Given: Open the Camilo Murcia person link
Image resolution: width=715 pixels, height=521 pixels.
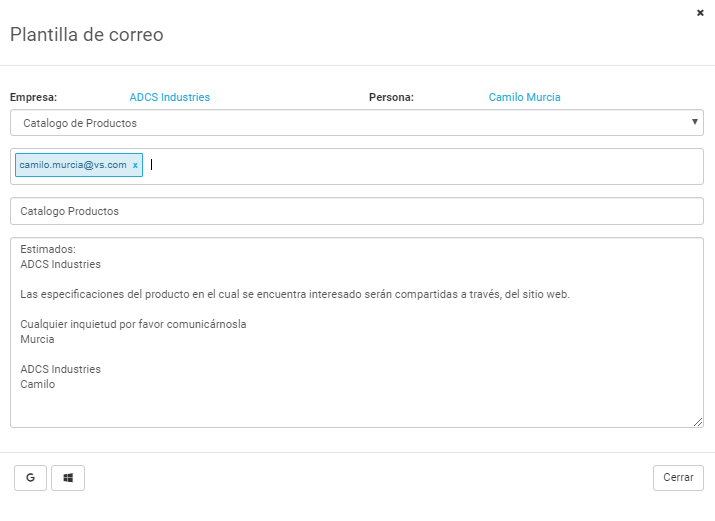Looking at the screenshot, I should click(x=524, y=97).
